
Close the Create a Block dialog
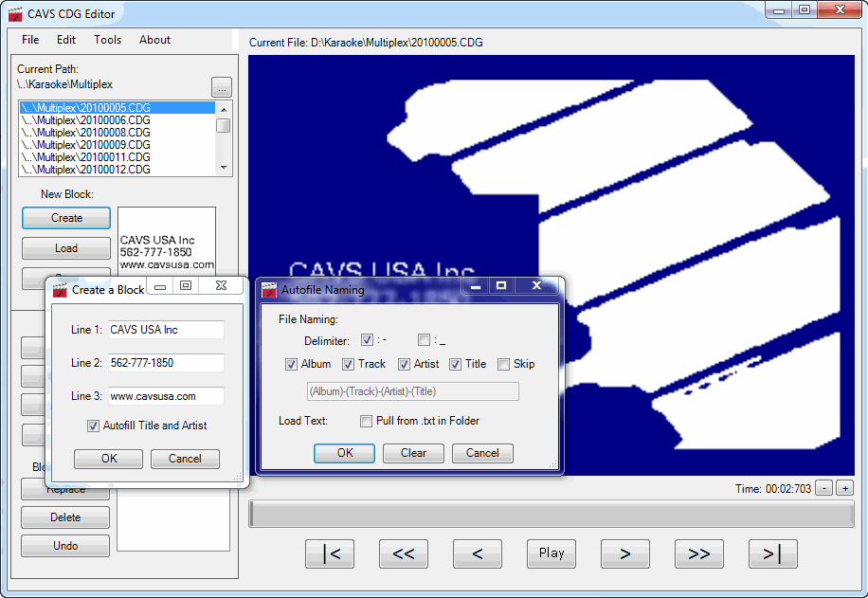(221, 285)
